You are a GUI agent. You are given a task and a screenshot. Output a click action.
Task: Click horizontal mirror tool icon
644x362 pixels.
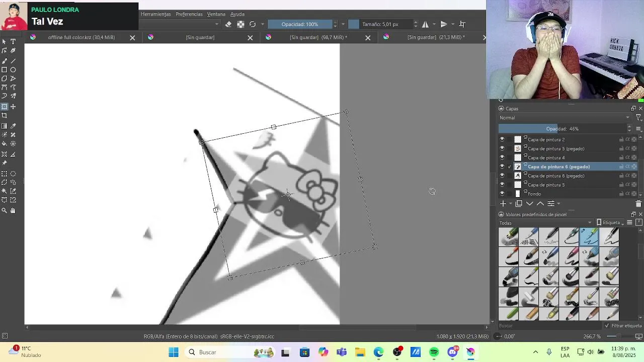(x=426, y=24)
